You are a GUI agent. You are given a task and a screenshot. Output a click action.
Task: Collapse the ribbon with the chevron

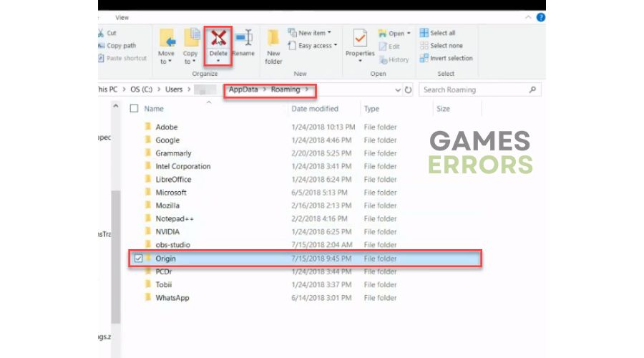(x=528, y=17)
